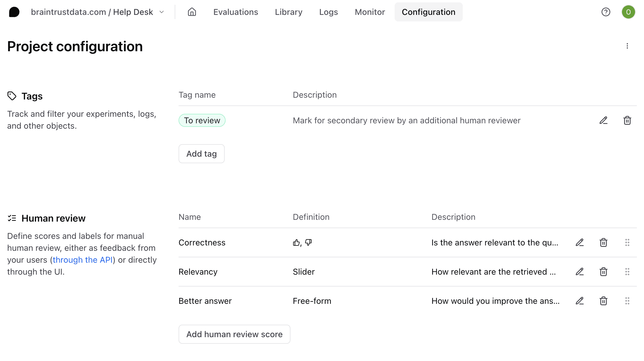Click the Tags section label icon
Image resolution: width=644 pixels, height=361 pixels.
12,96
